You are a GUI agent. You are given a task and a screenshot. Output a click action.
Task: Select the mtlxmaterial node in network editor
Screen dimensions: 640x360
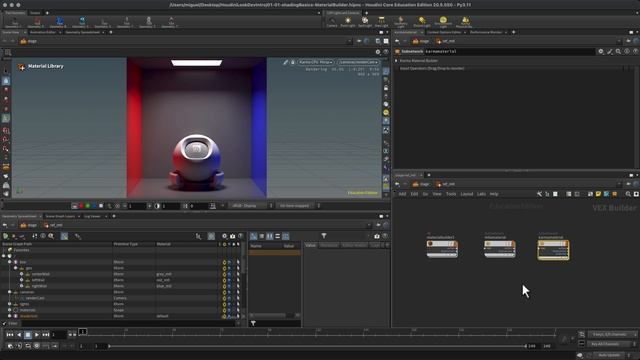tap(500, 249)
